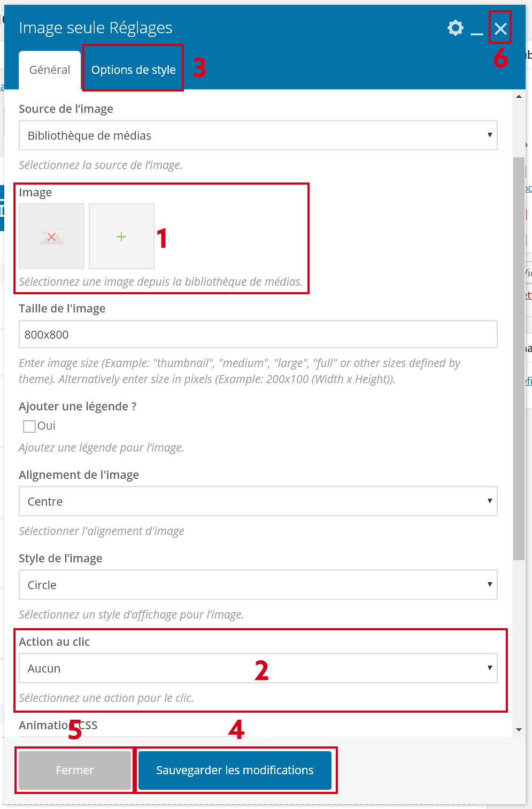The height and width of the screenshot is (809, 532).
Task: Click the green plus to add image
Action: [121, 236]
